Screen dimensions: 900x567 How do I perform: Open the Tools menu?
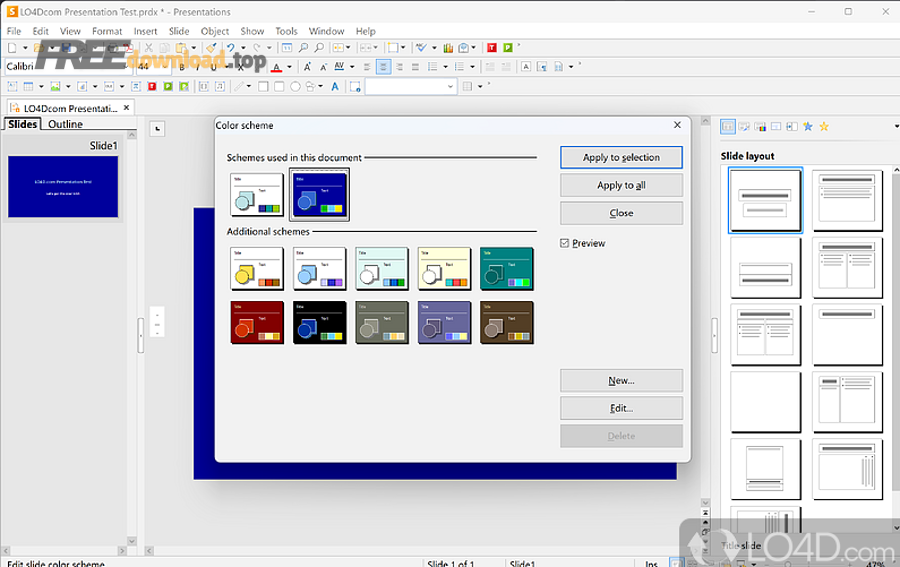coord(286,31)
